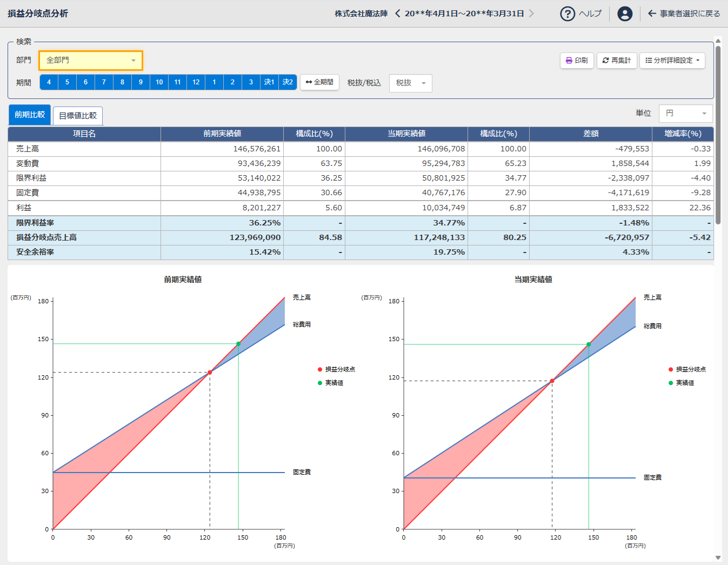The image size is (728, 565).
Task: Open 分析詳細設定 settings menu
Action: pos(672,61)
